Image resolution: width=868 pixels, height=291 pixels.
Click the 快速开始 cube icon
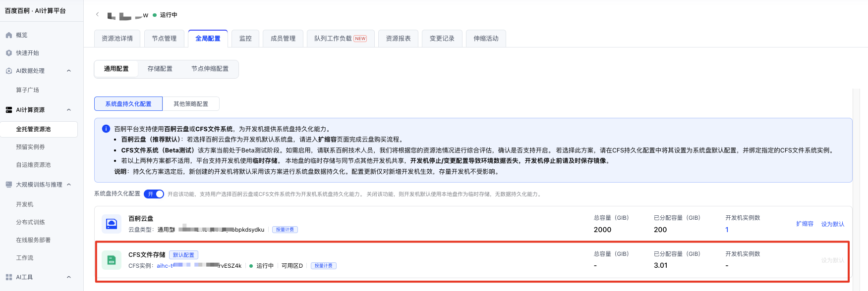click(x=9, y=53)
